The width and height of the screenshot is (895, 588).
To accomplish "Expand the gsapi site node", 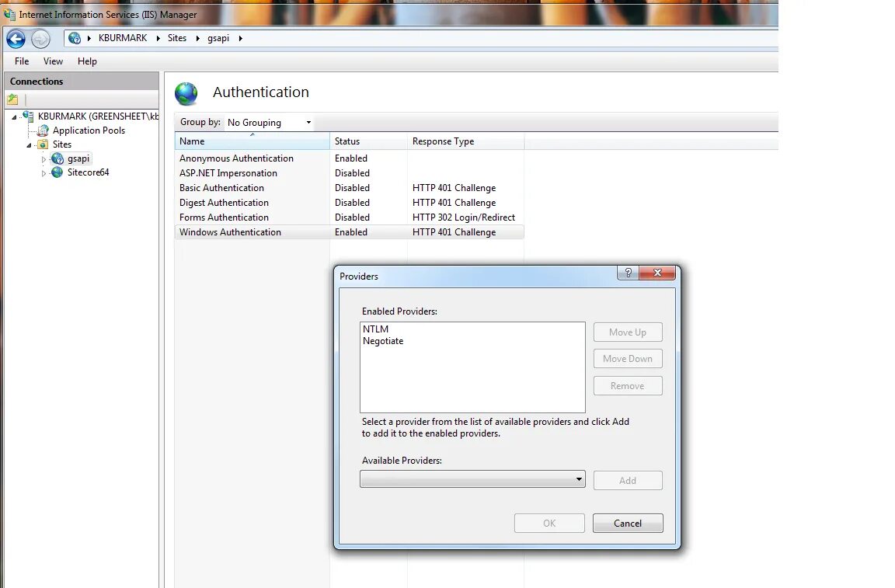I will click(44, 159).
